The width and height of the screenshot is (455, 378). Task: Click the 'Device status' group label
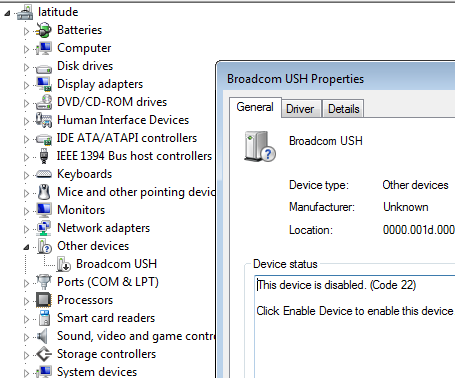(285, 264)
